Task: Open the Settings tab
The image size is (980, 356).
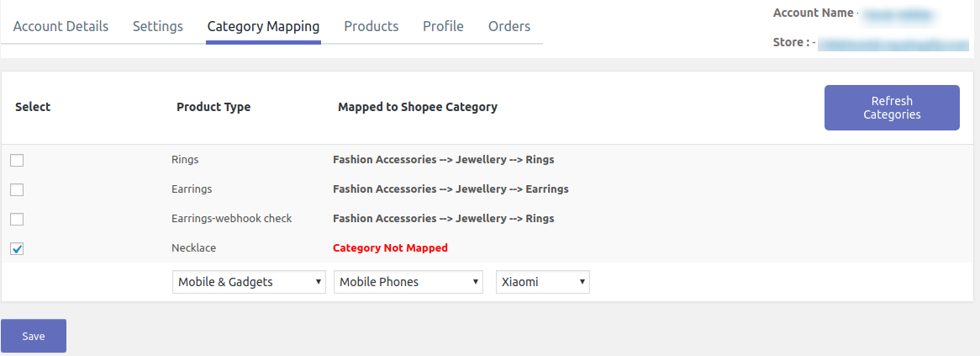Action: coord(158,26)
